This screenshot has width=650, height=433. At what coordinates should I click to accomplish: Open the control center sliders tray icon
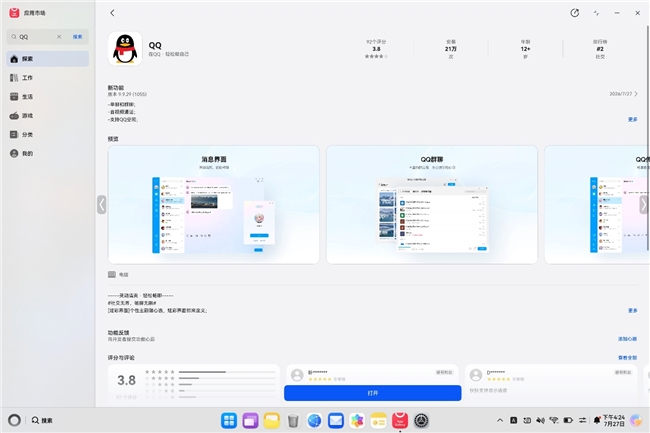click(582, 420)
